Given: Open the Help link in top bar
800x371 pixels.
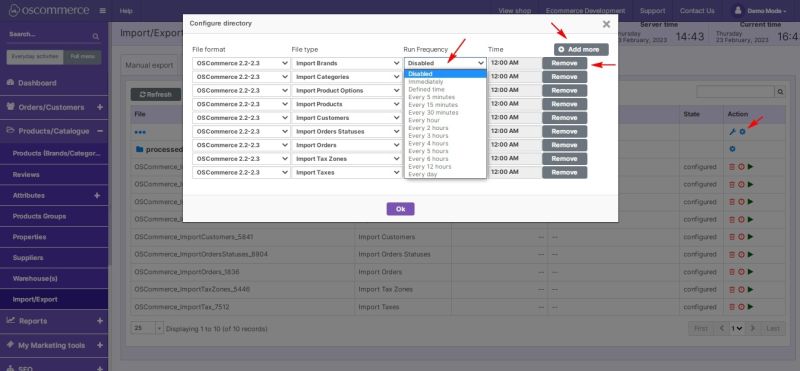Looking at the screenshot, I should pyautogui.click(x=126, y=11).
